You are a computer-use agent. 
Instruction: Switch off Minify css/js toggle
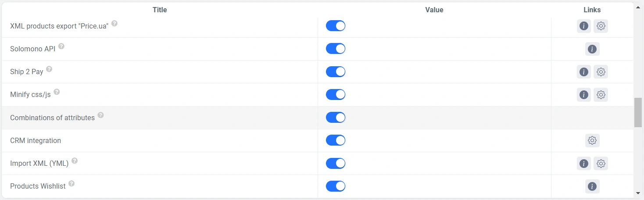336,94
